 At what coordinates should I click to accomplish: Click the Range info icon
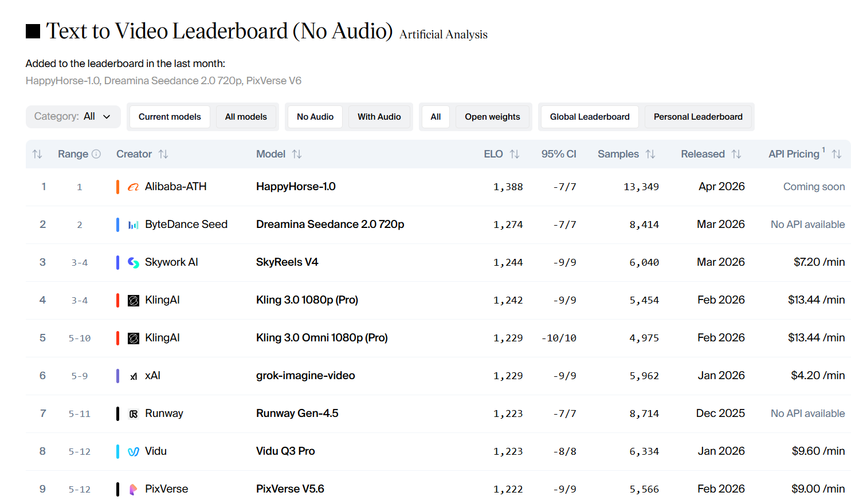pyautogui.click(x=96, y=154)
